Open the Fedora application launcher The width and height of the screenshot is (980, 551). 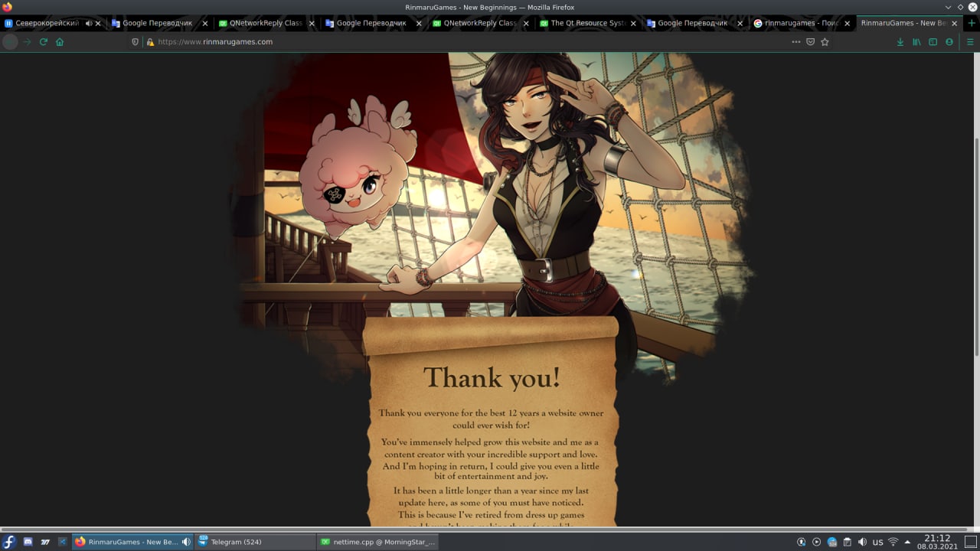(x=9, y=542)
